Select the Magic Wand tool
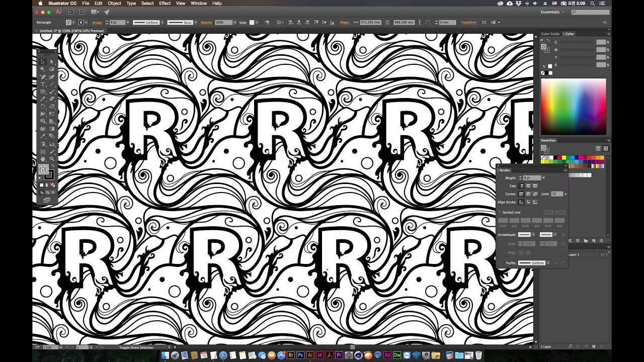The image size is (644, 362). [42, 69]
